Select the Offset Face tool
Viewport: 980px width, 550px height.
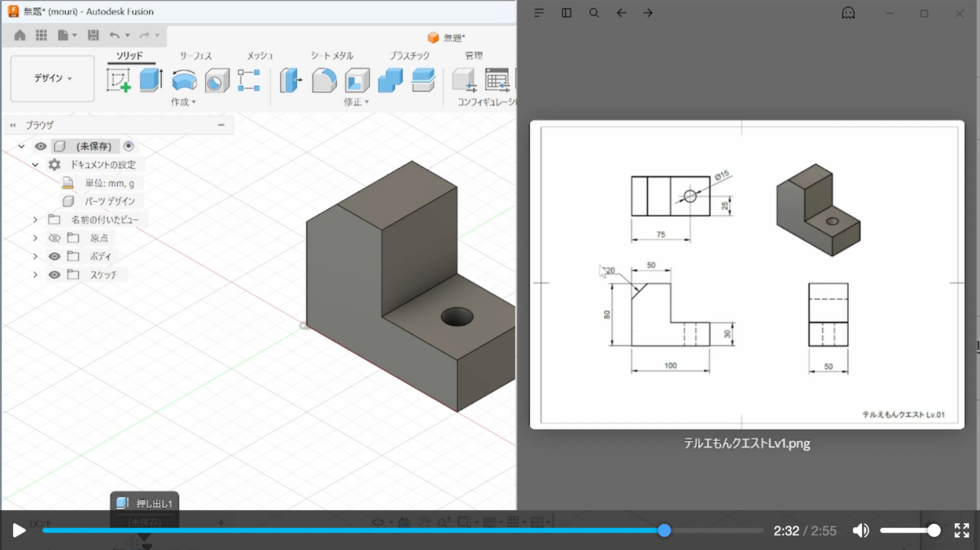pos(423,80)
